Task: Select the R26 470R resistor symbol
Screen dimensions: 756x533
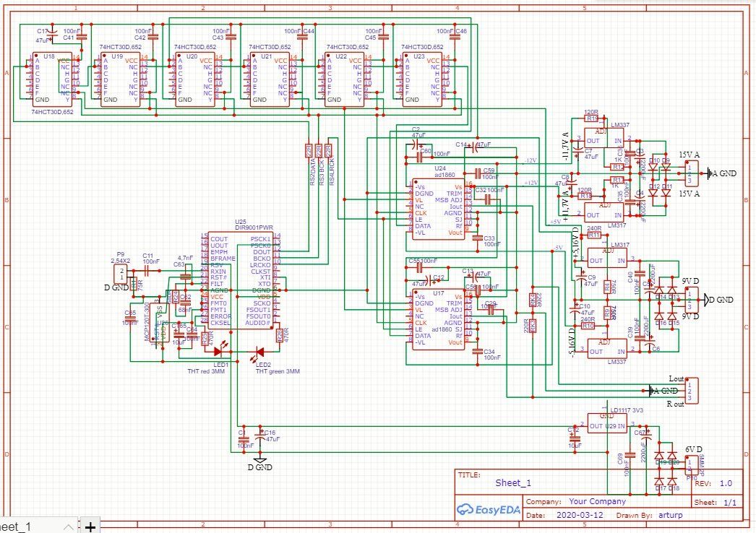Action: [279, 335]
